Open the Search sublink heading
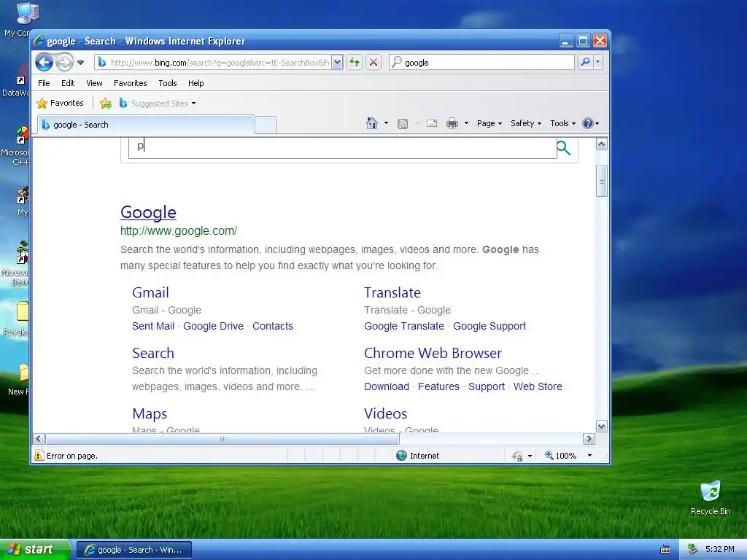The width and height of the screenshot is (747, 560). tap(153, 353)
